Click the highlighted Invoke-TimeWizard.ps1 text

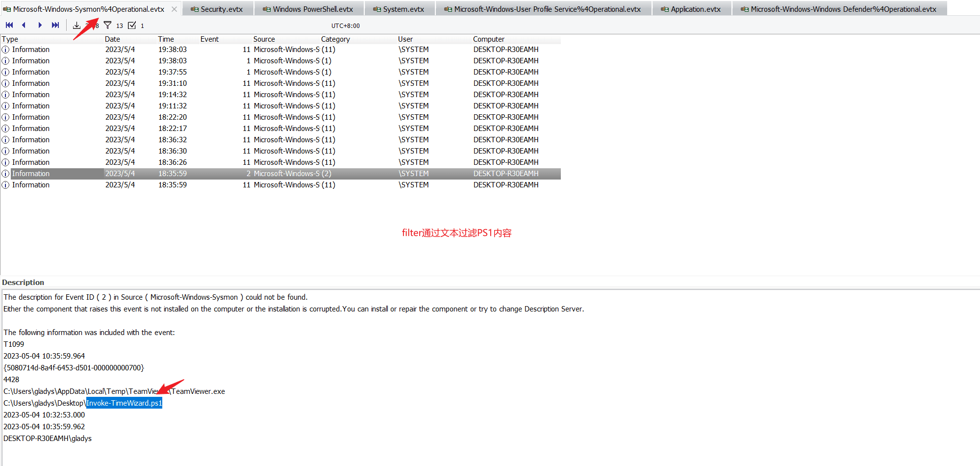click(124, 403)
